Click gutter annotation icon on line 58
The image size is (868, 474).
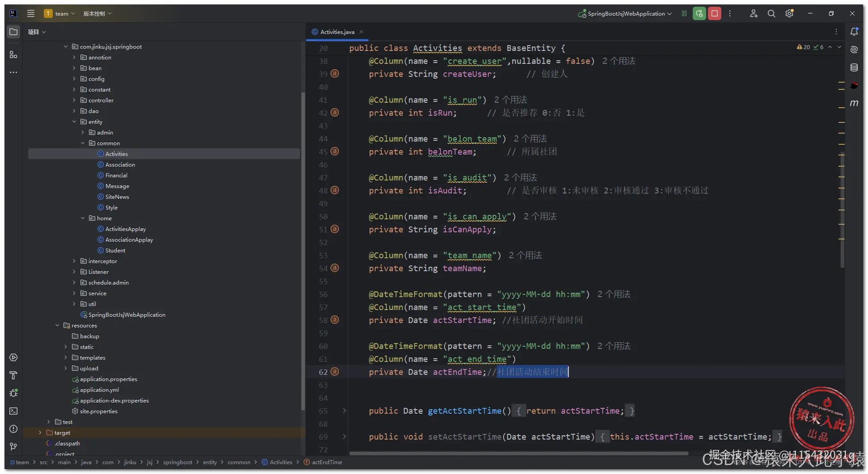[334, 320]
